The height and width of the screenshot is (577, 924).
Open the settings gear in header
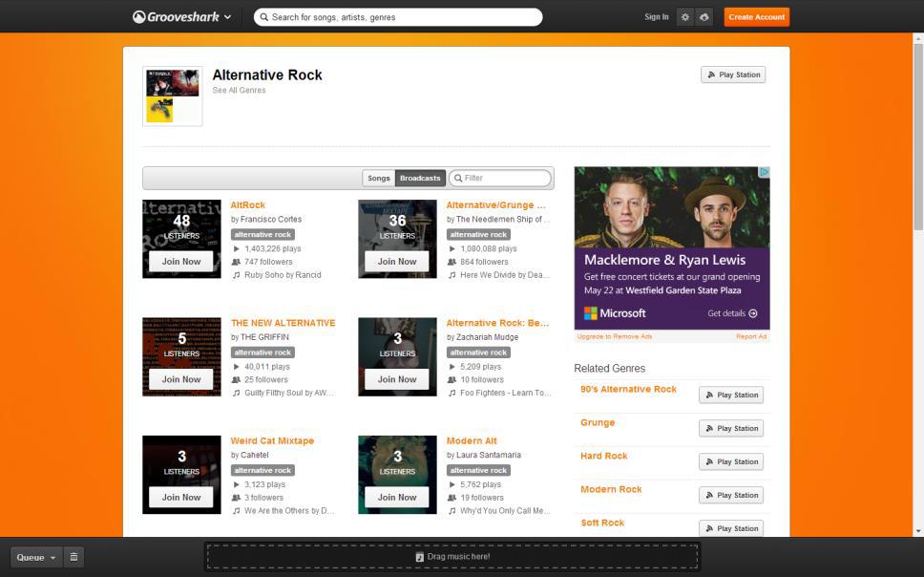coord(684,17)
